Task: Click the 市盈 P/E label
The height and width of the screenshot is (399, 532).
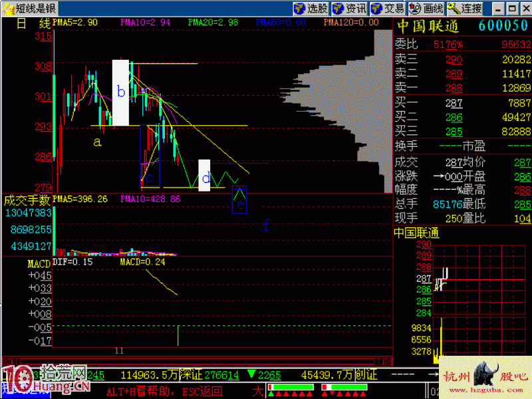Action: coord(474,146)
